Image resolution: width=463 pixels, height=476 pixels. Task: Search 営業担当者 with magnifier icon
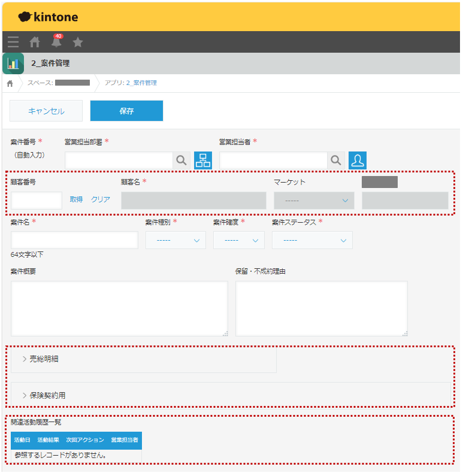(x=336, y=160)
